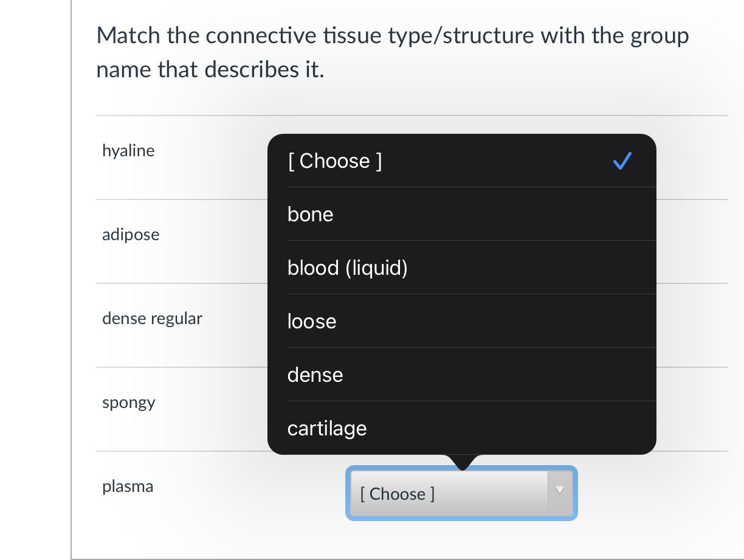Select "bone" from the options list
Viewport: 744px width, 560px height.
click(x=311, y=215)
